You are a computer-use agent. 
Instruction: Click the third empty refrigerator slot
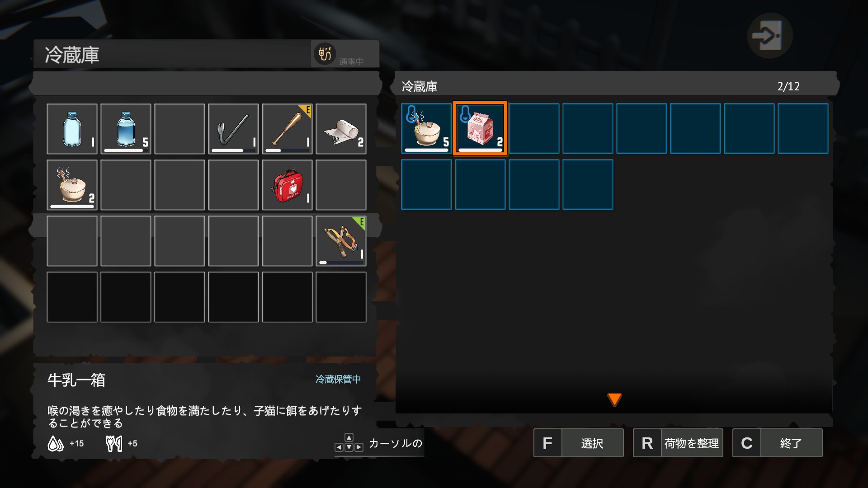coord(642,129)
